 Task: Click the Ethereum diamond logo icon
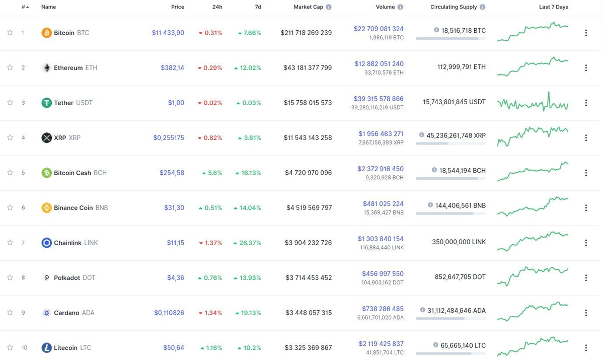46,68
